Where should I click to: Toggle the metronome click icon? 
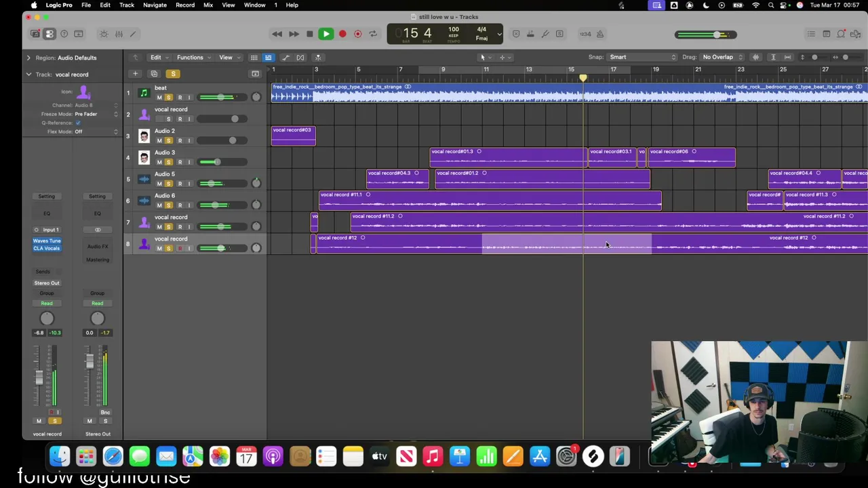(600, 34)
